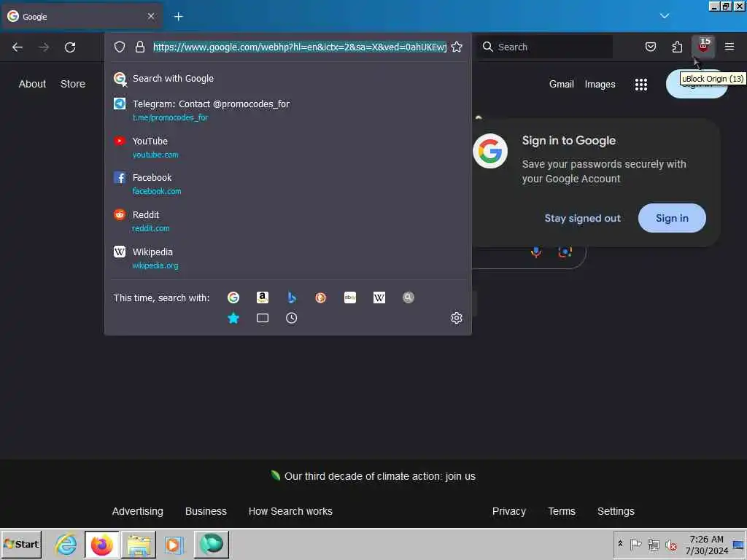This screenshot has width=747, height=560.
Task: Search open tabs icon
Action: pos(263,318)
